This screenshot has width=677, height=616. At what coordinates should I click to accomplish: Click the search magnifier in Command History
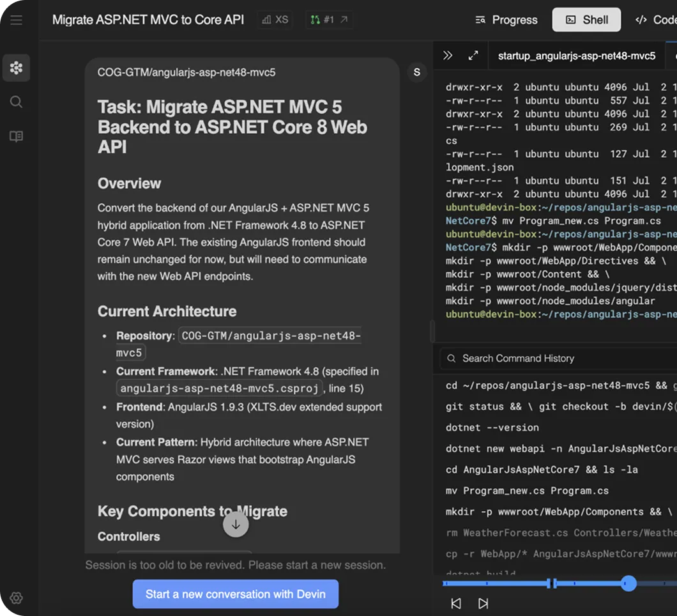tap(451, 358)
